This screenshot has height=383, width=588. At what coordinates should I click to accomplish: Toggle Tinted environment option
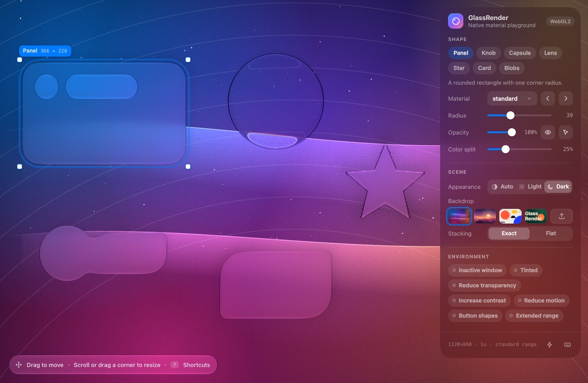pyautogui.click(x=526, y=270)
